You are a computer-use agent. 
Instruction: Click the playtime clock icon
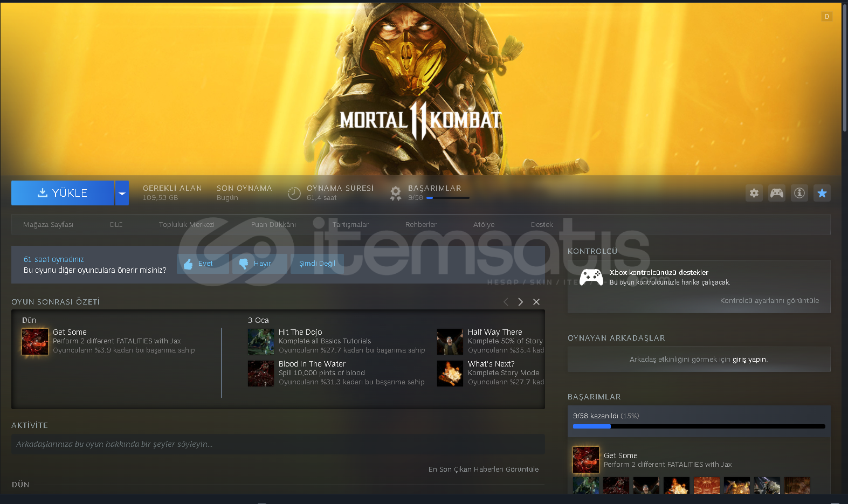tap(294, 193)
